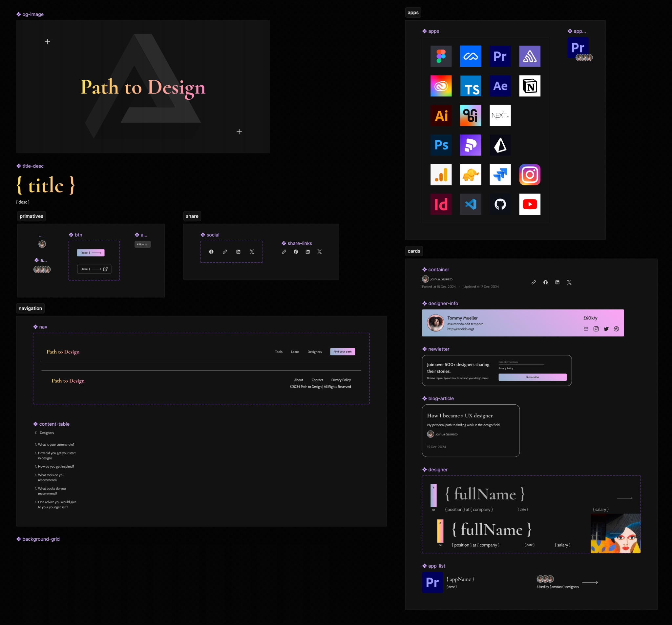Click the back chevron beside Designers
Viewport: 672px width, 625px height.
[x=35, y=433]
